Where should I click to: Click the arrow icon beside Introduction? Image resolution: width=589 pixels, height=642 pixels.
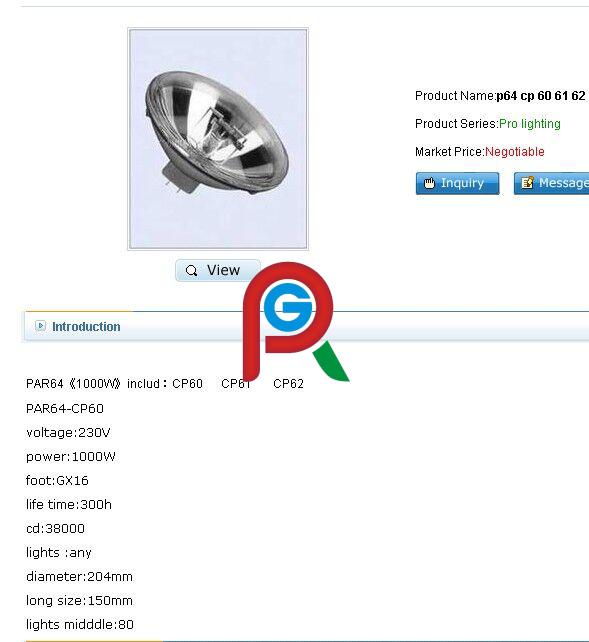tap(40, 326)
